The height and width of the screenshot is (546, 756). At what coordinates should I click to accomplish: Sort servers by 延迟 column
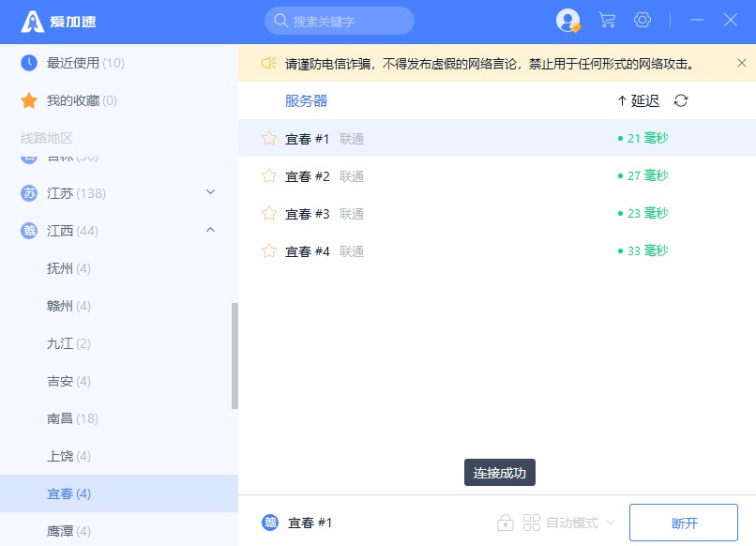pos(639,100)
